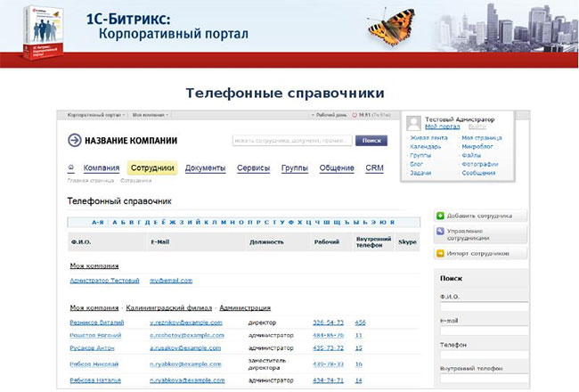Click the Главная страница breadcrumb

click(91, 180)
